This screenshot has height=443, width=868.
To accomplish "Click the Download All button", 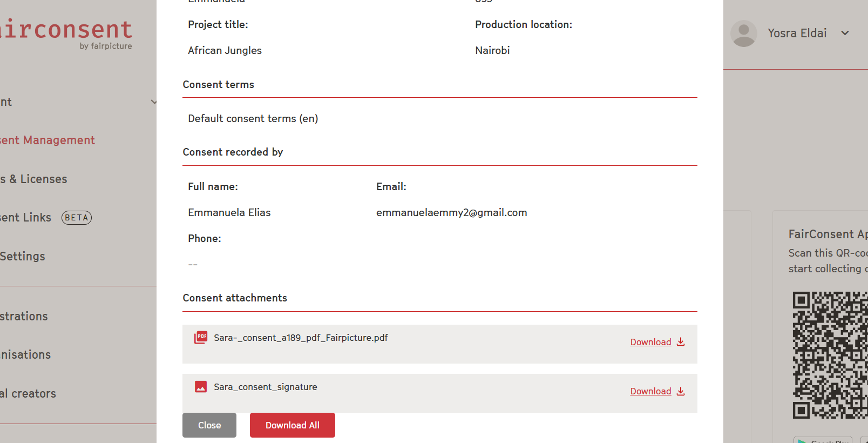I will [293, 425].
